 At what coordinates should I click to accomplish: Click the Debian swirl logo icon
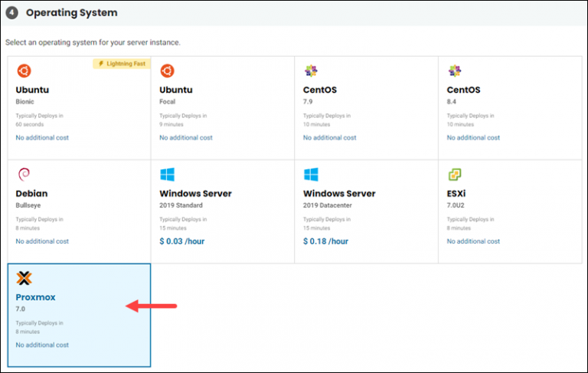click(22, 175)
